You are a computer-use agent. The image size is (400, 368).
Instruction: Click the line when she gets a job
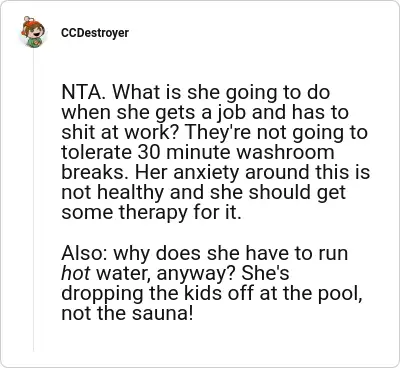coord(205,113)
